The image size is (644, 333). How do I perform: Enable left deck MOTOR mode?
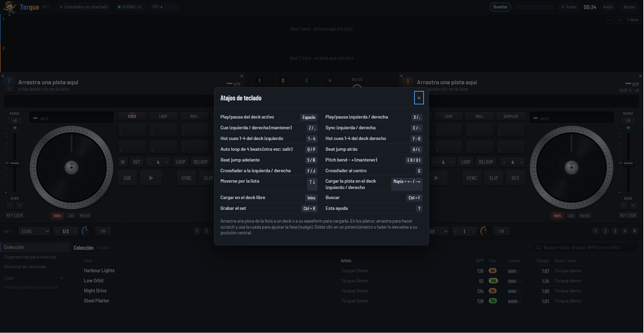(85, 216)
